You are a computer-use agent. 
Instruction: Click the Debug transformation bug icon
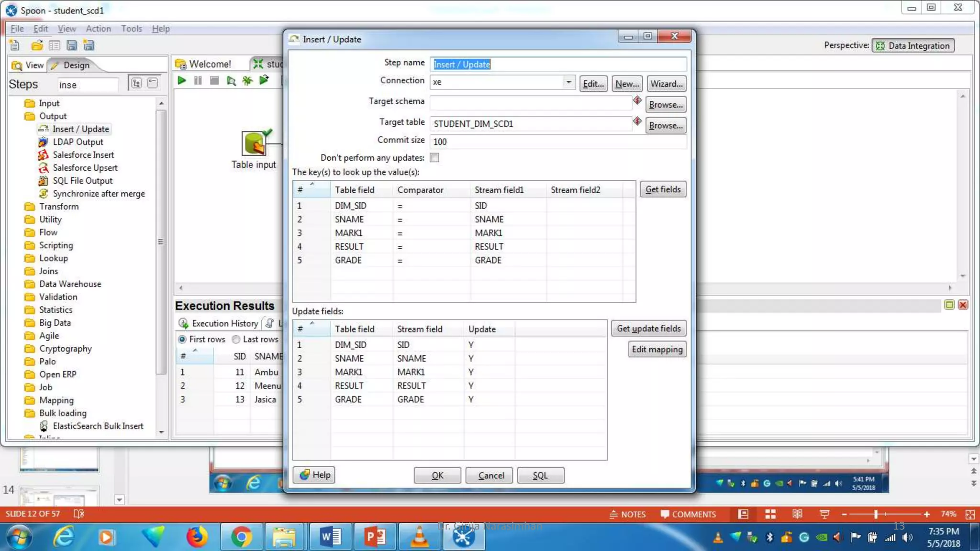(x=247, y=80)
